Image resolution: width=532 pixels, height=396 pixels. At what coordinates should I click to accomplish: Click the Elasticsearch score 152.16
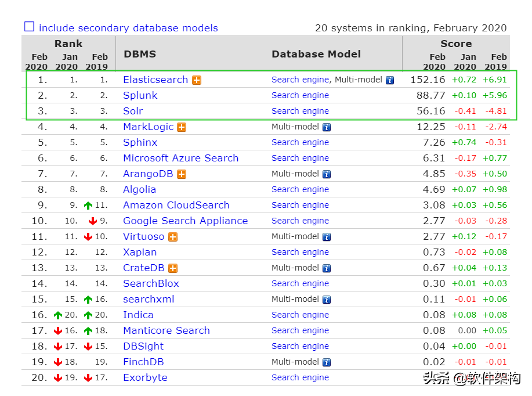click(x=428, y=80)
